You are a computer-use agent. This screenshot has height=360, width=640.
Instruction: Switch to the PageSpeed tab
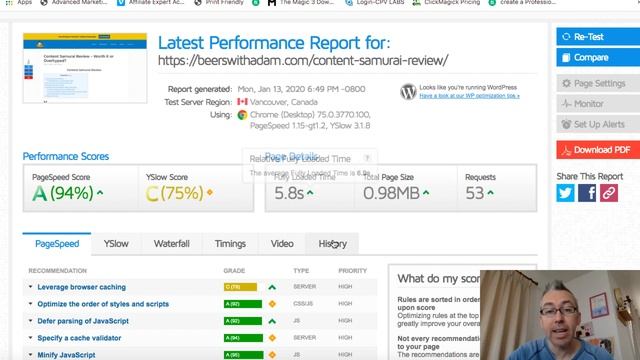point(57,244)
